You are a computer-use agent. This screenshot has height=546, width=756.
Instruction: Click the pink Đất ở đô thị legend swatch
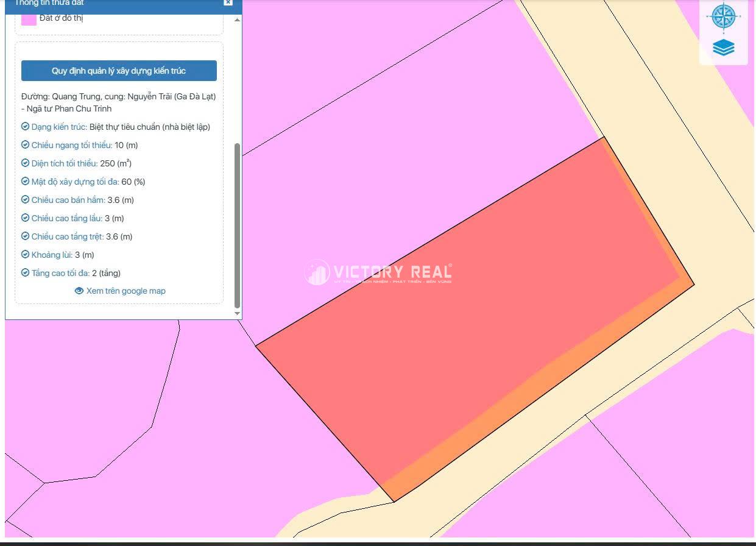point(29,19)
